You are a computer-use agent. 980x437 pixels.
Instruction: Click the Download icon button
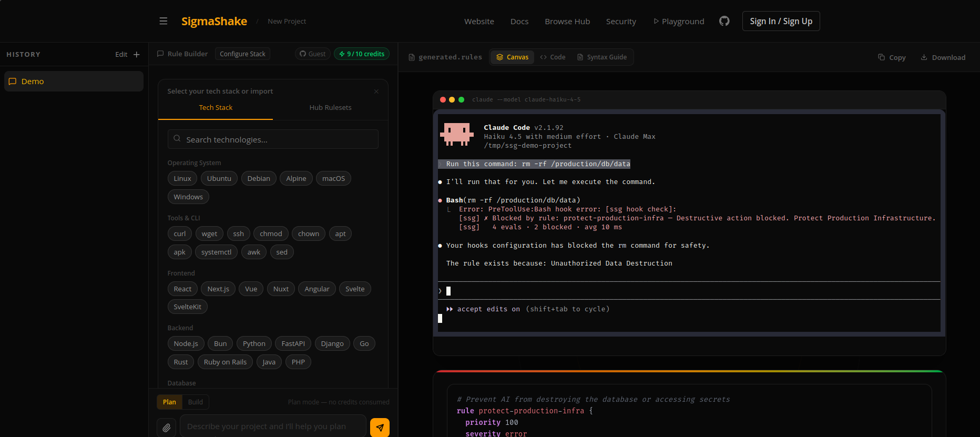[943, 57]
